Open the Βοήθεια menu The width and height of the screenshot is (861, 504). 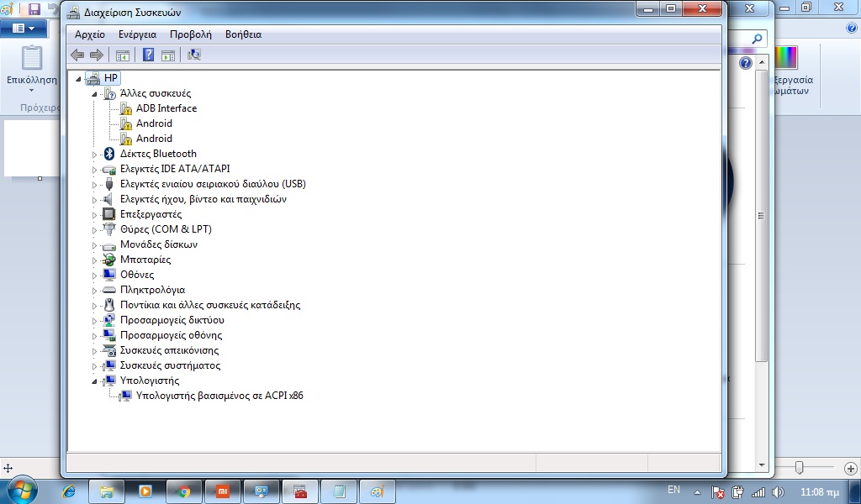pyautogui.click(x=243, y=34)
